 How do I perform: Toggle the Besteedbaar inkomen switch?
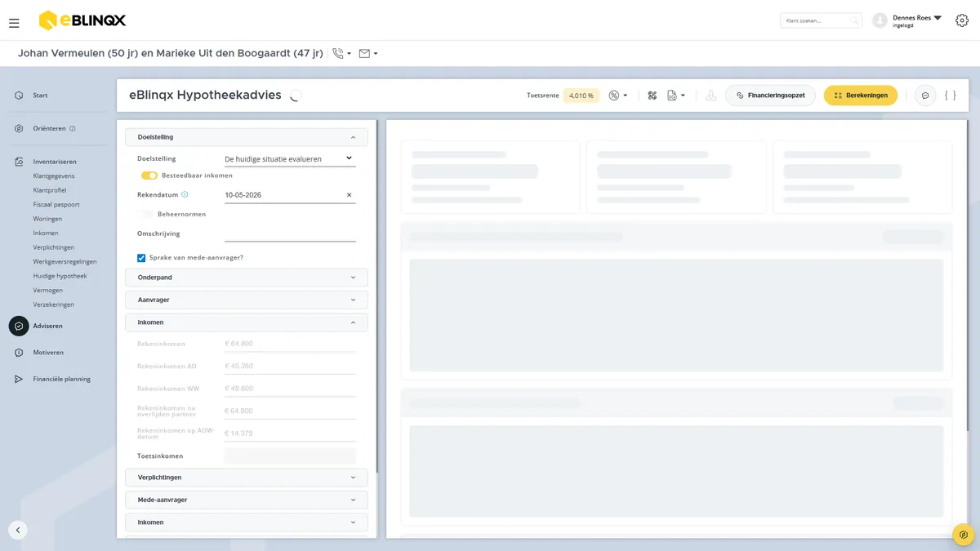[x=149, y=176]
